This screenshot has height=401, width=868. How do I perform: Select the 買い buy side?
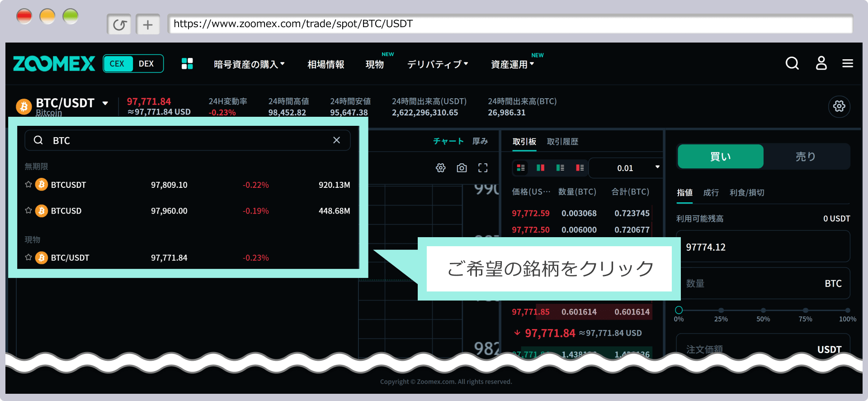(721, 157)
